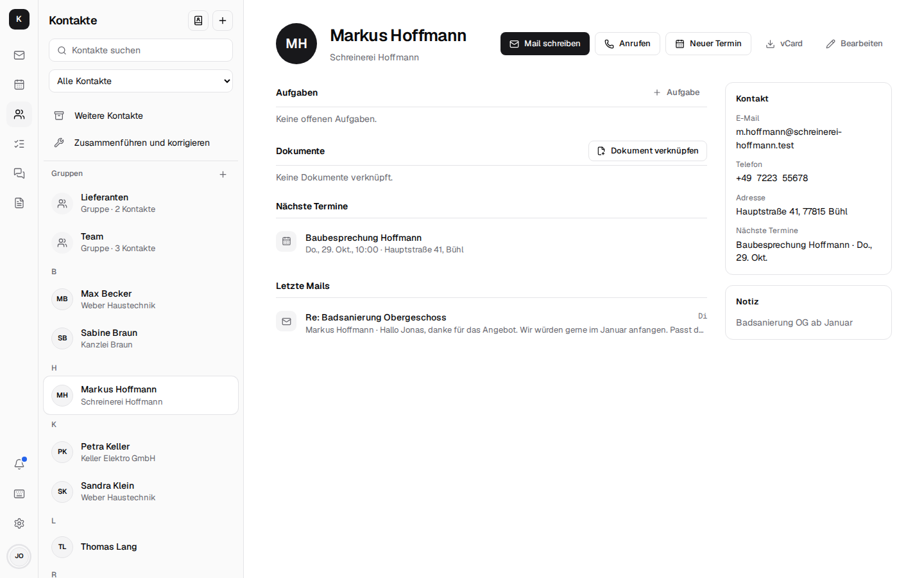Click address Hauptstraße 41, 77815 Bühl
The height and width of the screenshot is (578, 924).
792,211
